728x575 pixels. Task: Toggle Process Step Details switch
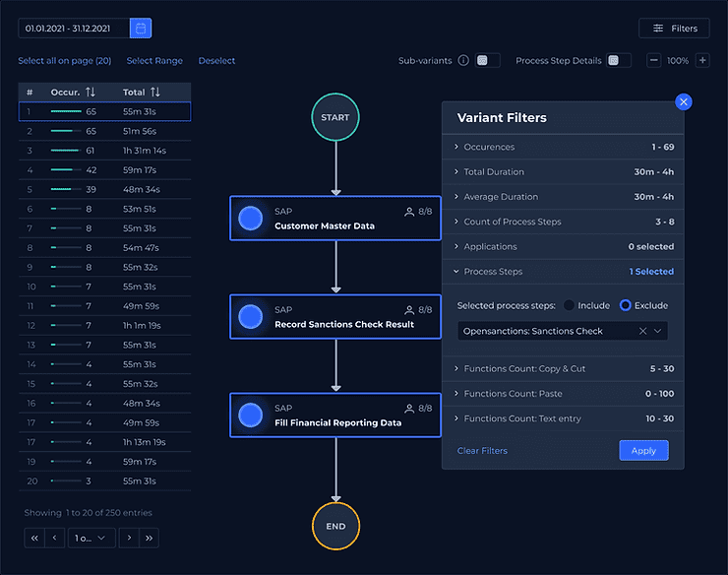click(618, 61)
